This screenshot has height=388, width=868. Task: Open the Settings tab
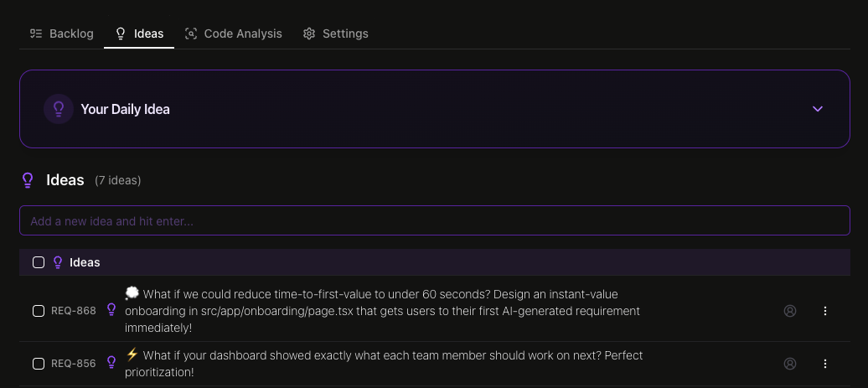pyautogui.click(x=335, y=34)
